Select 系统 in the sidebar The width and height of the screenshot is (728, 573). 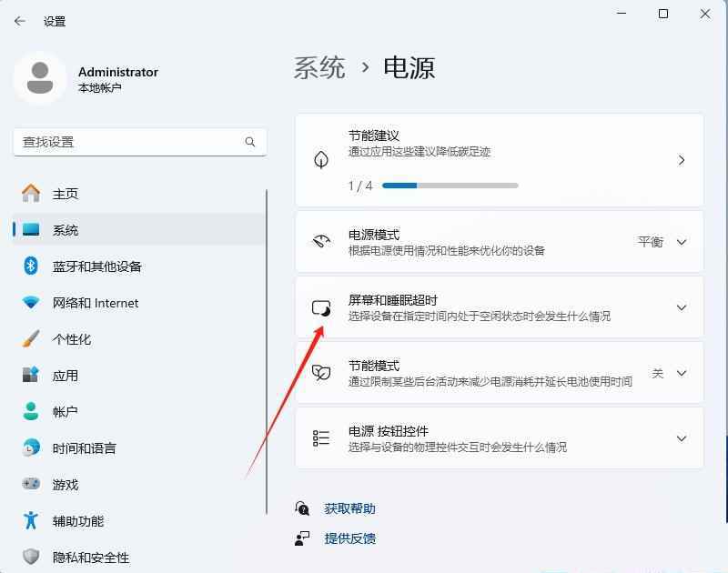(x=140, y=230)
